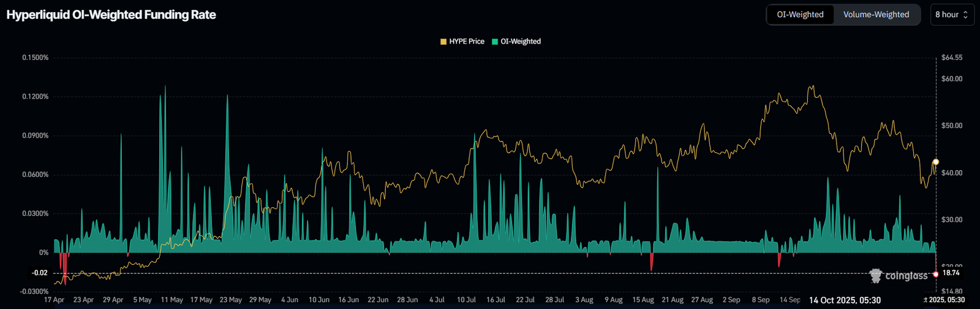The width and height of the screenshot is (980, 309).
Task: Click the $40.00 price axis label
Action: [x=952, y=173]
